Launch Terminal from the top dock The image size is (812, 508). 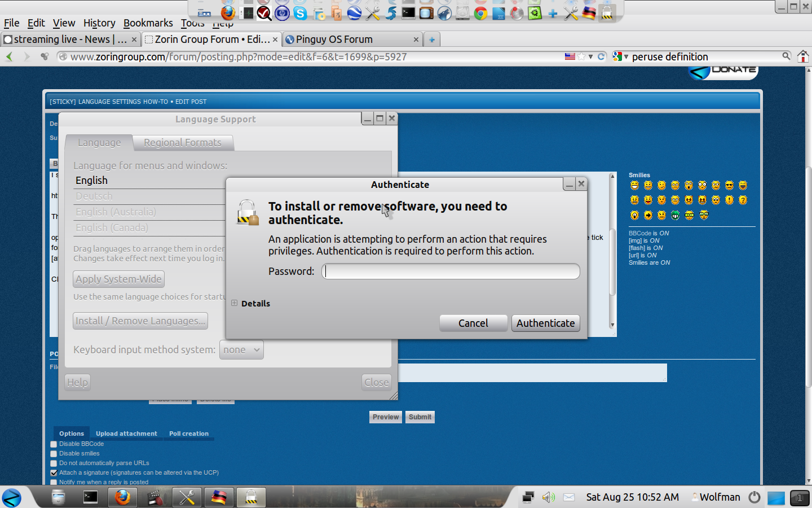(x=408, y=12)
